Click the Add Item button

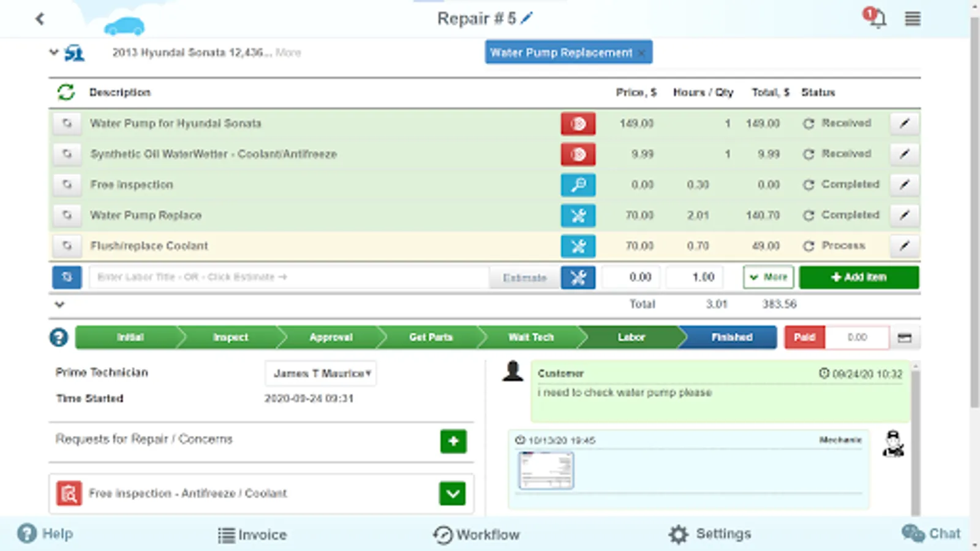coord(859,277)
